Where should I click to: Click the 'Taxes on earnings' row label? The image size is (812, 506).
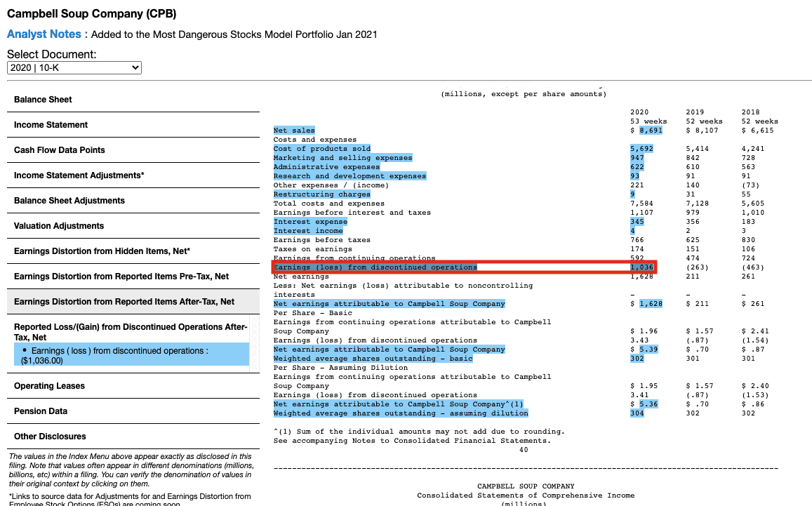pyautogui.click(x=313, y=249)
